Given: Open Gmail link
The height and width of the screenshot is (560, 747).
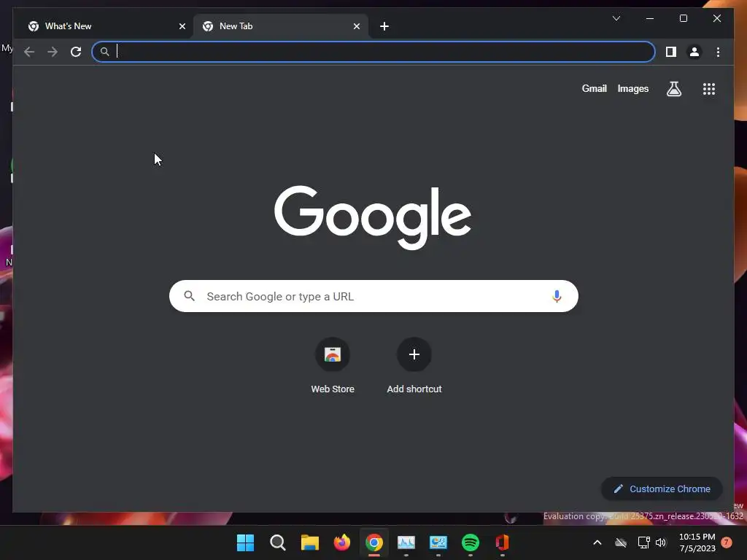Looking at the screenshot, I should (594, 88).
